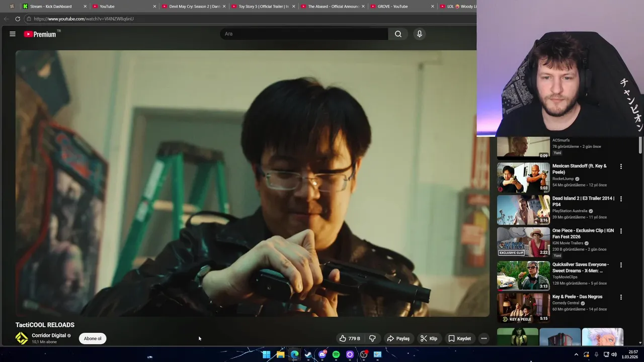Screen dimensions: 644x362
Task: Open the Windows Start menu
Action: pyautogui.click(x=266, y=354)
